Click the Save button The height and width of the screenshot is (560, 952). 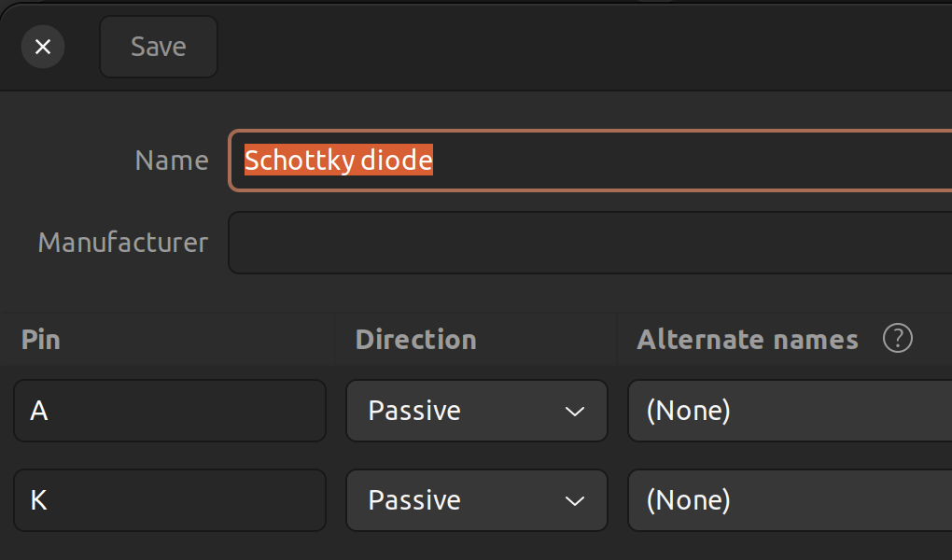[159, 47]
